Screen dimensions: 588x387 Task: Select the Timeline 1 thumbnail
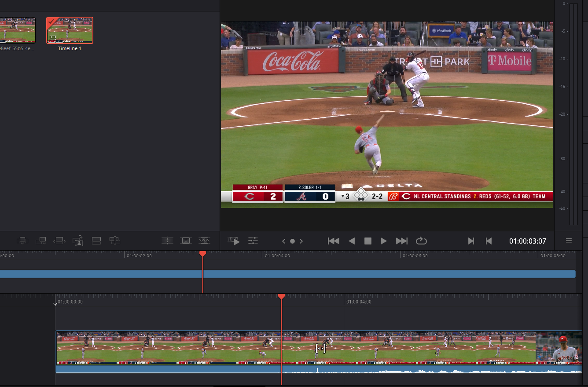pyautogui.click(x=70, y=30)
